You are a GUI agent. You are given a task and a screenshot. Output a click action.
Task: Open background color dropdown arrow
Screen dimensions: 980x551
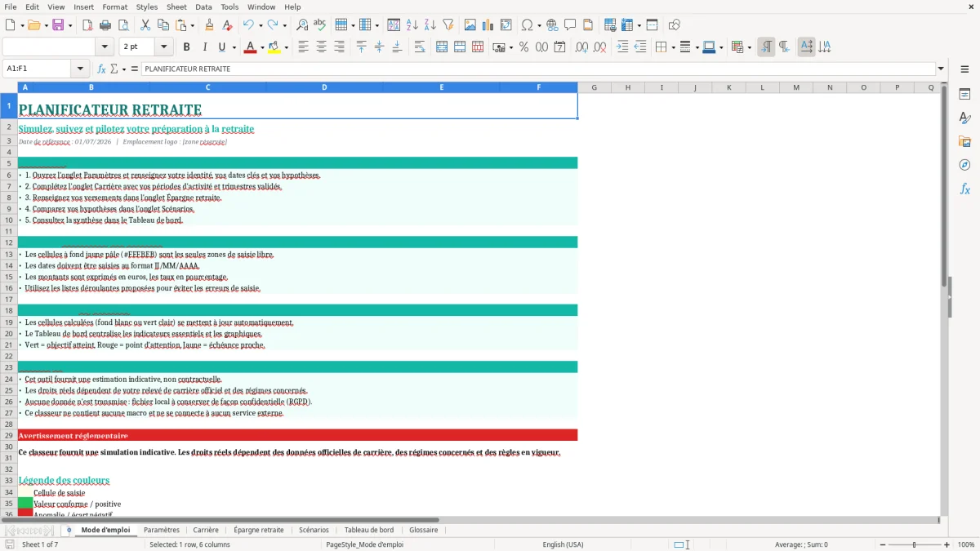(x=286, y=47)
